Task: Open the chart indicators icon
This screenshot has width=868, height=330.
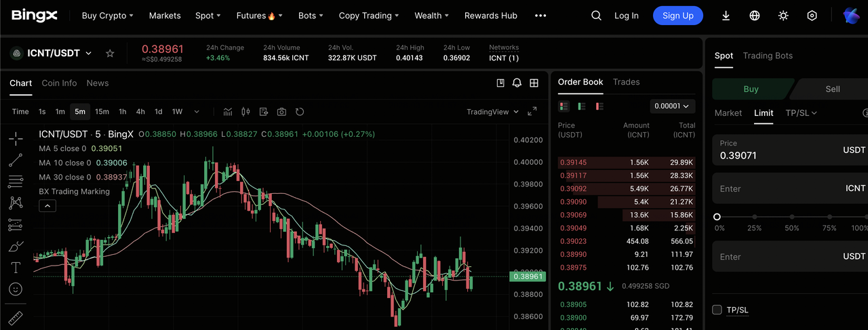Action: (x=228, y=112)
